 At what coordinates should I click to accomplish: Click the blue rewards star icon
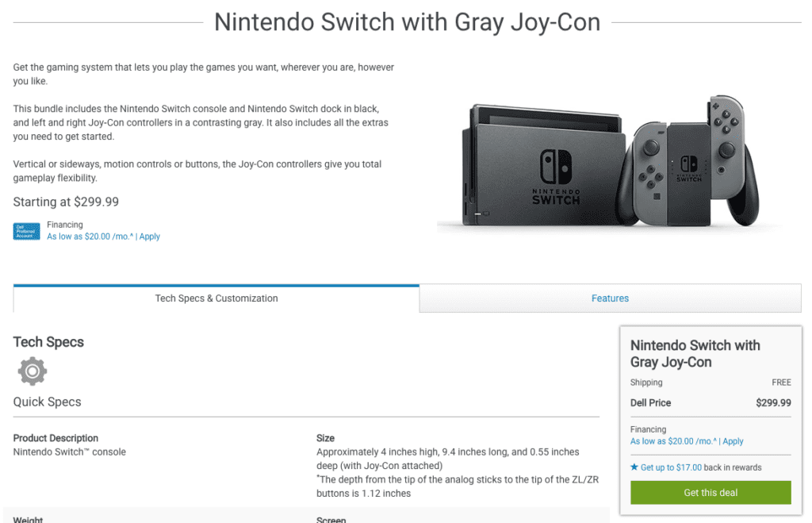pyautogui.click(x=634, y=467)
